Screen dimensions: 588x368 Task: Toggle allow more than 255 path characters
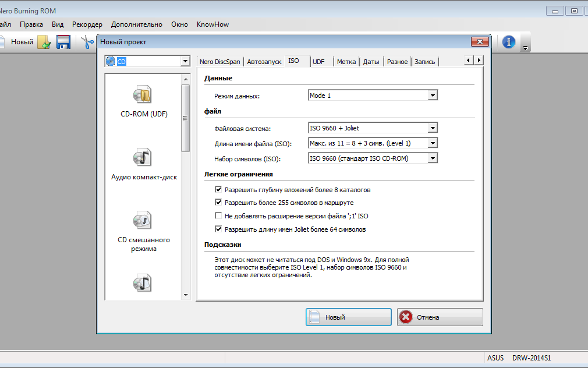pos(218,203)
